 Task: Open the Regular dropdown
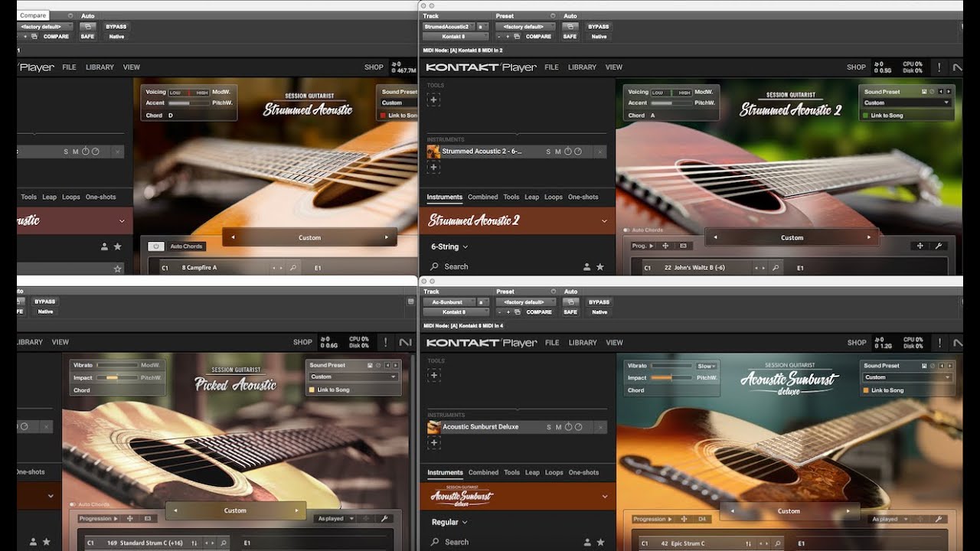[x=449, y=522]
